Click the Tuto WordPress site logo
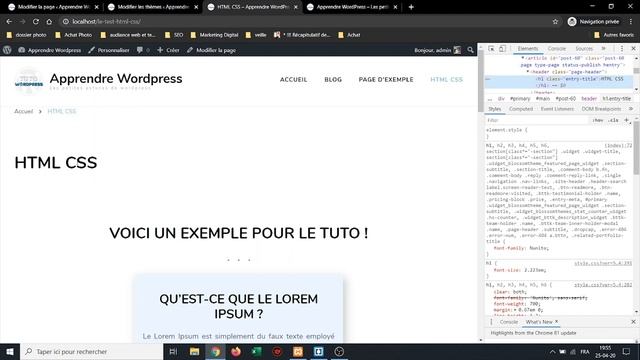The height and width of the screenshot is (360, 640). coord(29,81)
